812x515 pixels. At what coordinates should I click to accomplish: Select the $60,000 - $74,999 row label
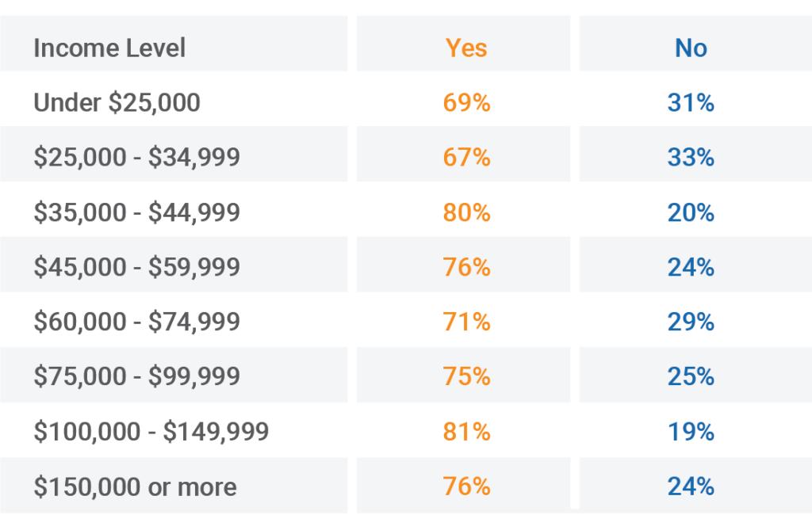136,322
